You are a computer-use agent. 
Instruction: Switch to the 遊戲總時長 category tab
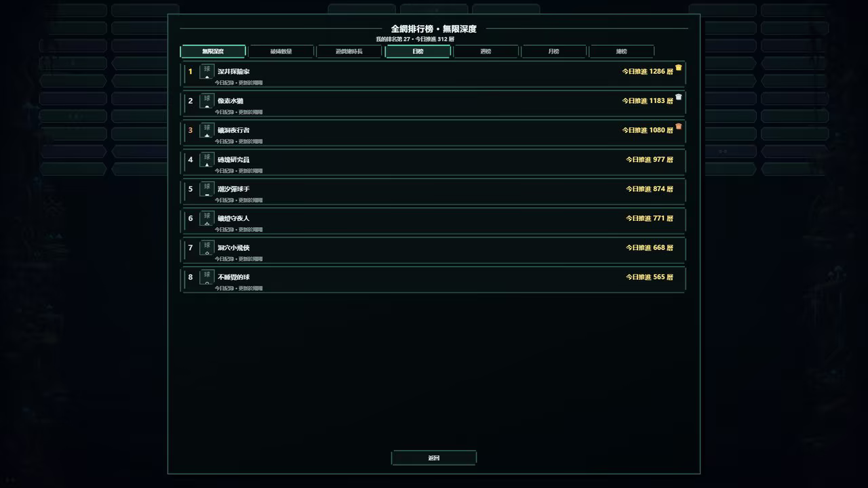pos(349,52)
